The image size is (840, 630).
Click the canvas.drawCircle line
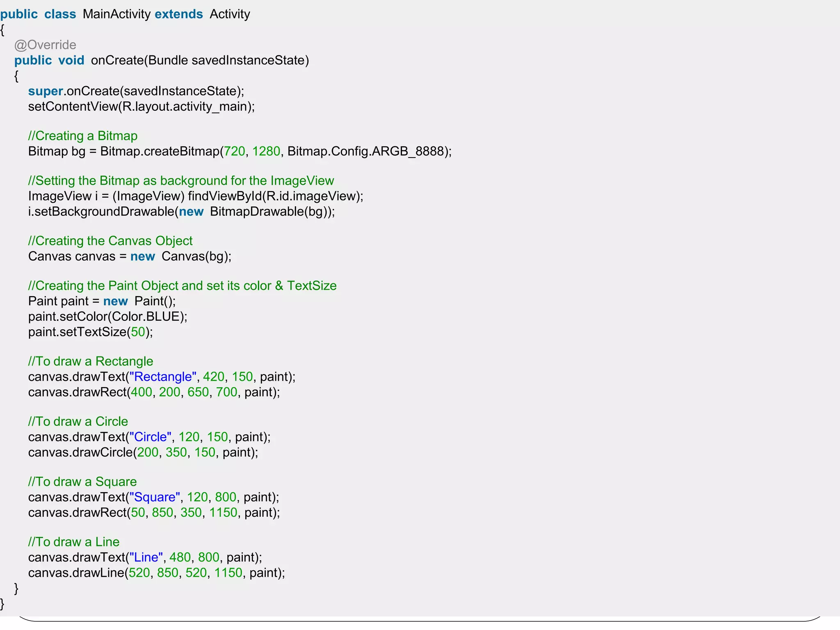pos(143,452)
